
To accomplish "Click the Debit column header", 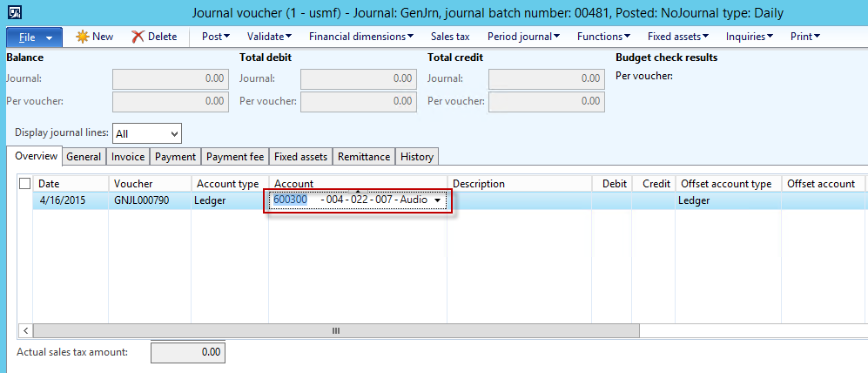I will point(612,184).
